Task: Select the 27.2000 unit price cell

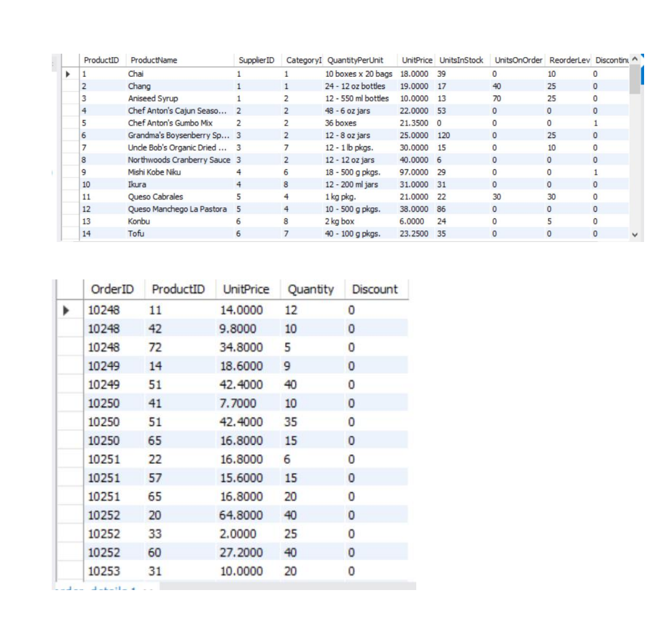Action: click(241, 553)
